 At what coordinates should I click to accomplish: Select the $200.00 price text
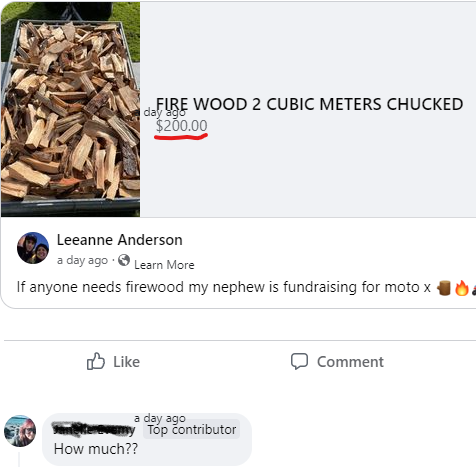(181, 126)
